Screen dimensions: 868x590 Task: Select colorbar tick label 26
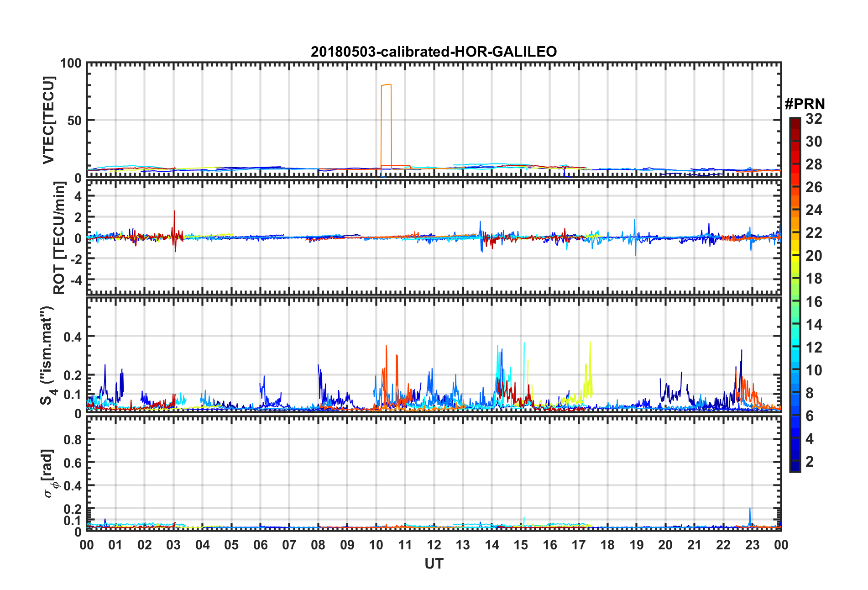[814, 187]
